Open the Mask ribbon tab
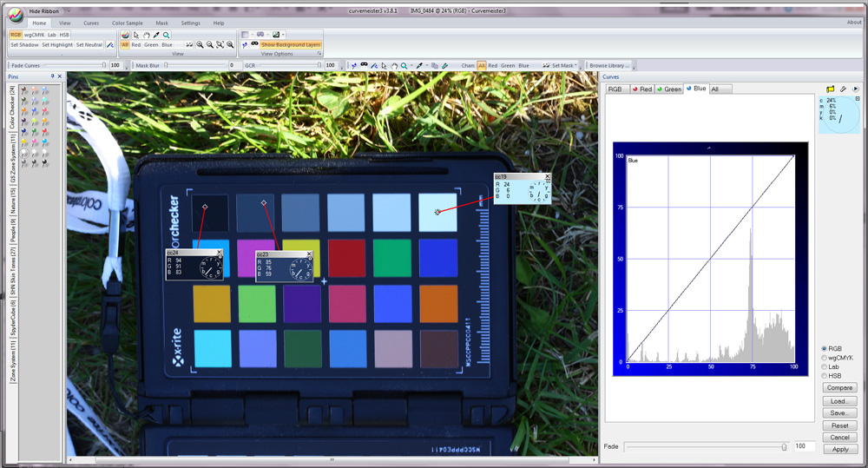This screenshot has height=468, width=868. (x=161, y=23)
